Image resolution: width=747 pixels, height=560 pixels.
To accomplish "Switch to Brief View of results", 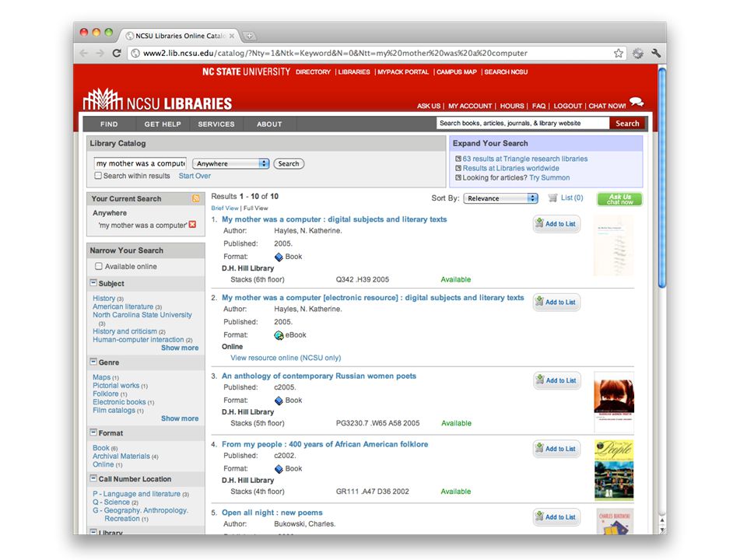I will 224,208.
